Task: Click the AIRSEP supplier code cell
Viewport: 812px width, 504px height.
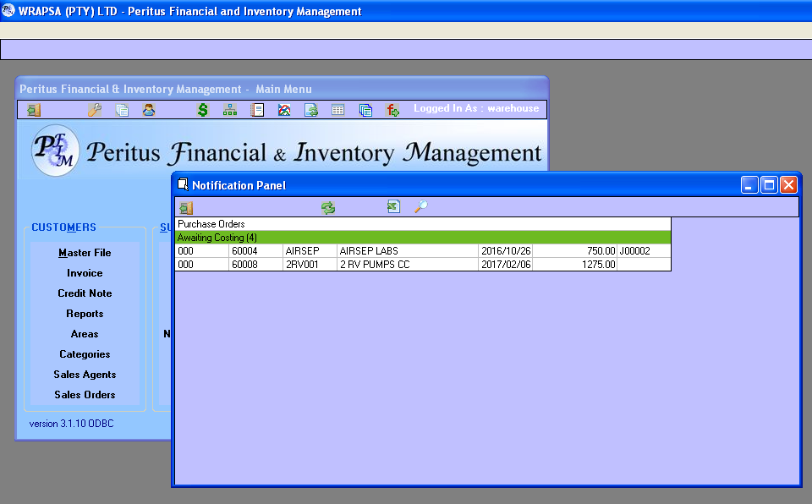Action: coord(310,250)
